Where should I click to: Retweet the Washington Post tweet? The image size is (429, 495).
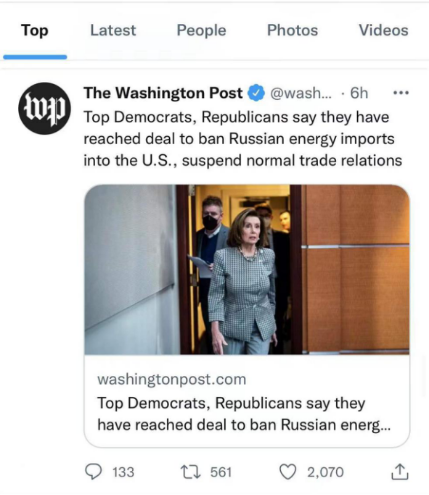point(190,472)
